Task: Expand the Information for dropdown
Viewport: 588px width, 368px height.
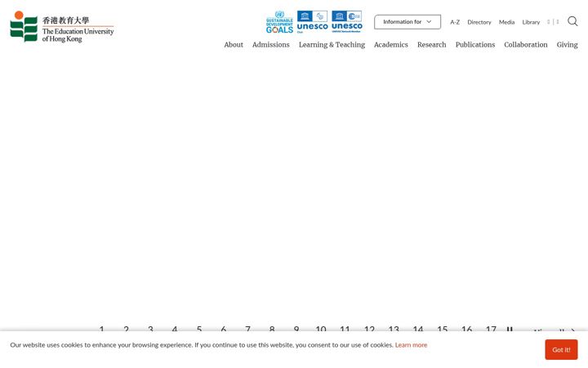Action: pos(408,22)
